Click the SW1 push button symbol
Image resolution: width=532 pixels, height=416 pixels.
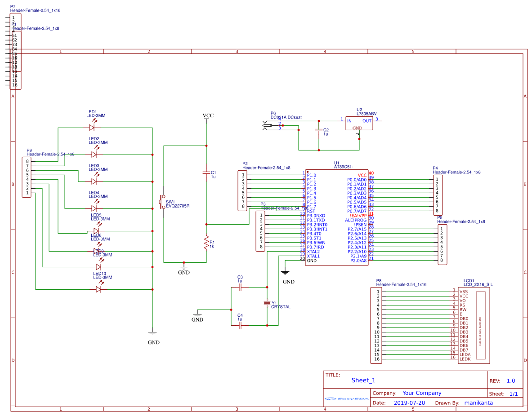163,202
